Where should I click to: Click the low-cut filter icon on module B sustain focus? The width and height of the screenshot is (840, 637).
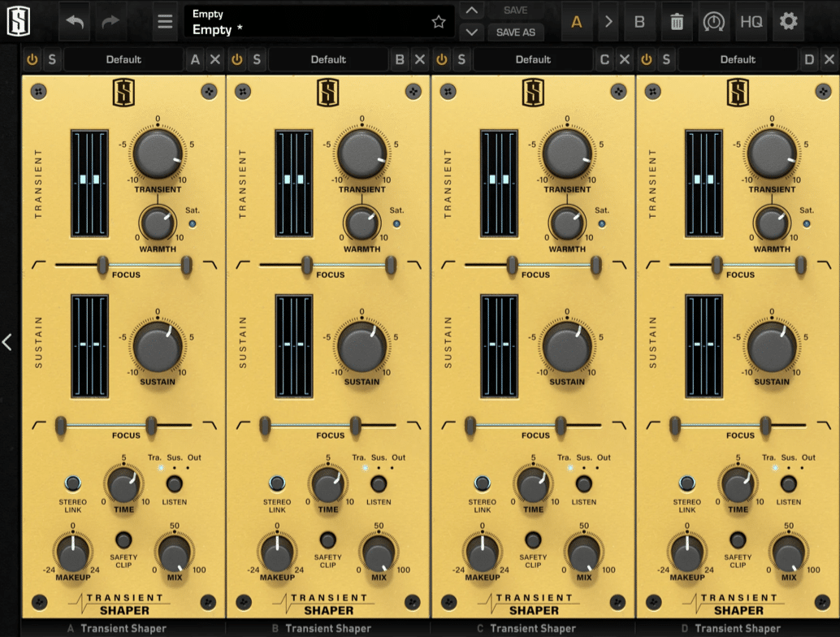click(243, 426)
